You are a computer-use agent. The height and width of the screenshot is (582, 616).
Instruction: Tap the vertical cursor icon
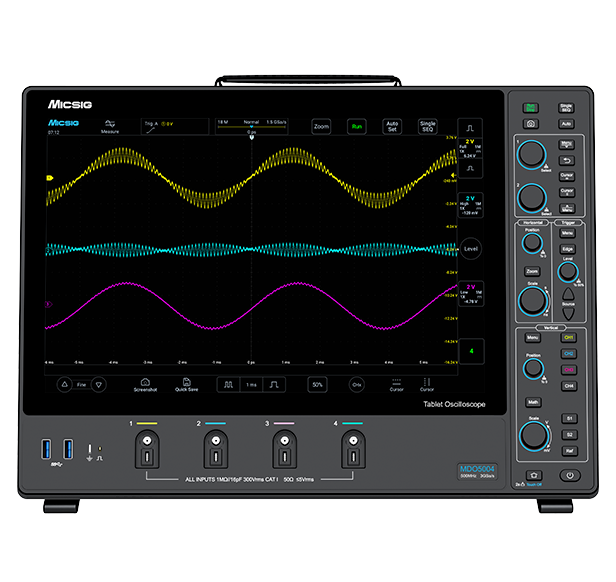426,383
